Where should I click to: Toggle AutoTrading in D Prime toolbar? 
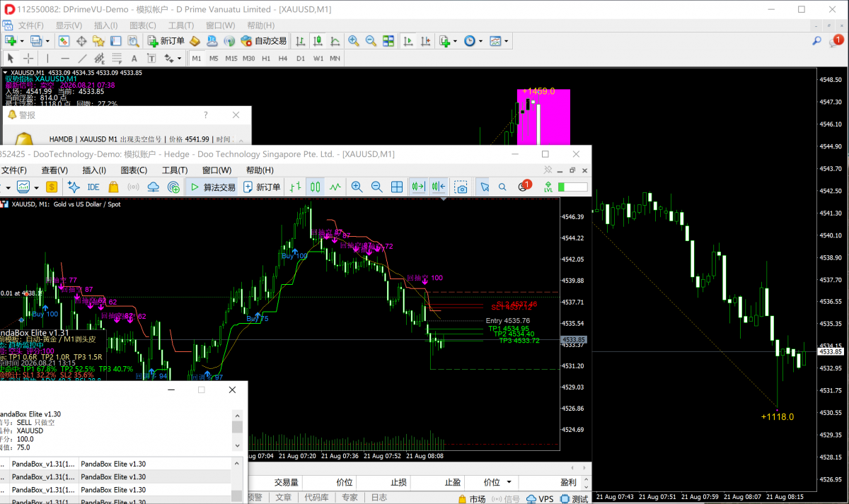263,41
